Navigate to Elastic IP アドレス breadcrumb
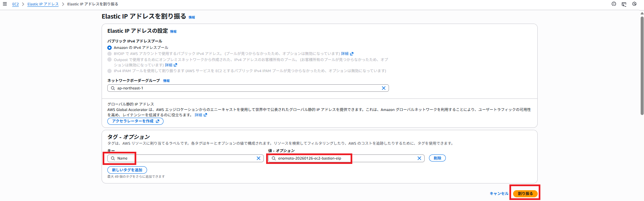The width and height of the screenshot is (644, 201). [43, 4]
